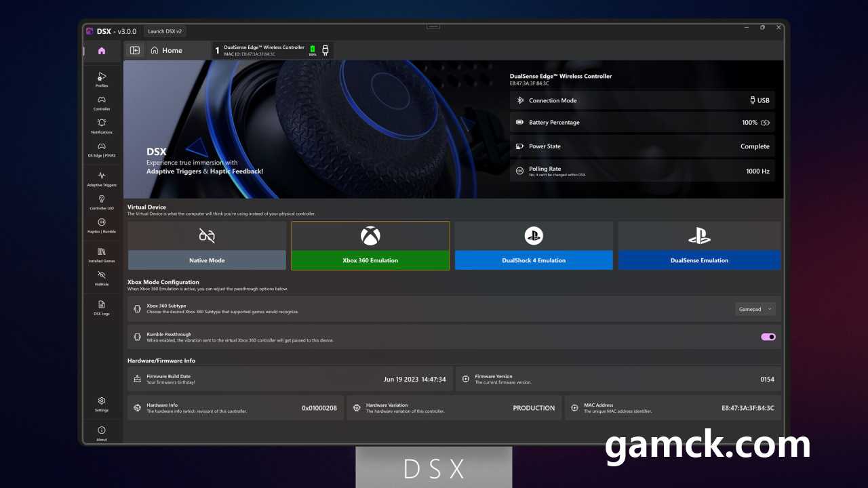The width and height of the screenshot is (868, 488).
Task: Click the Xbox Mode Configuration heading
Action: (163, 282)
